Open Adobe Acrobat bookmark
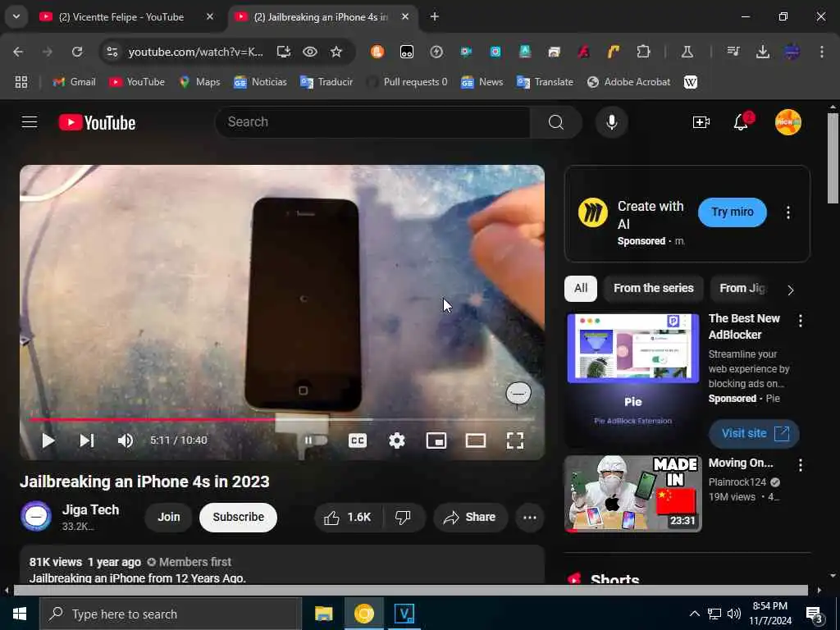The image size is (840, 630). [x=629, y=82]
